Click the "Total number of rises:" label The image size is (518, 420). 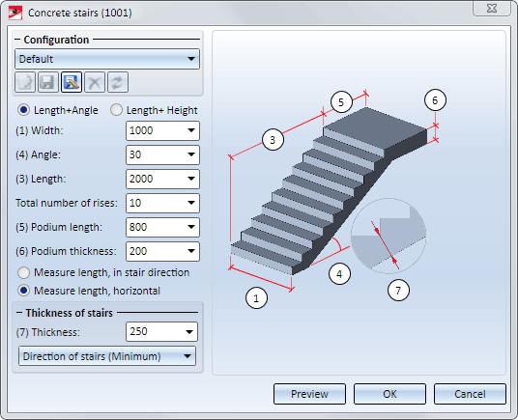coord(67,203)
